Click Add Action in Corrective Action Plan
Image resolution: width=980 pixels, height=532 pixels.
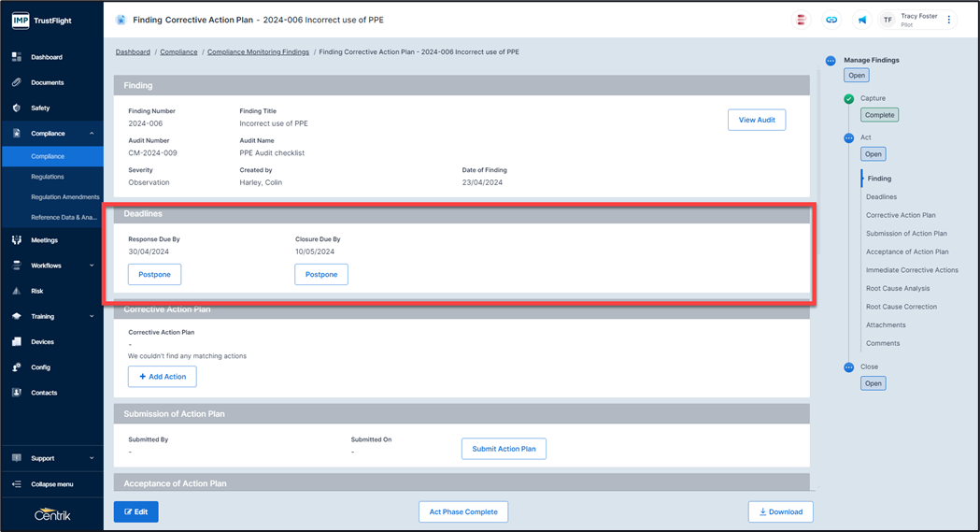[162, 376]
